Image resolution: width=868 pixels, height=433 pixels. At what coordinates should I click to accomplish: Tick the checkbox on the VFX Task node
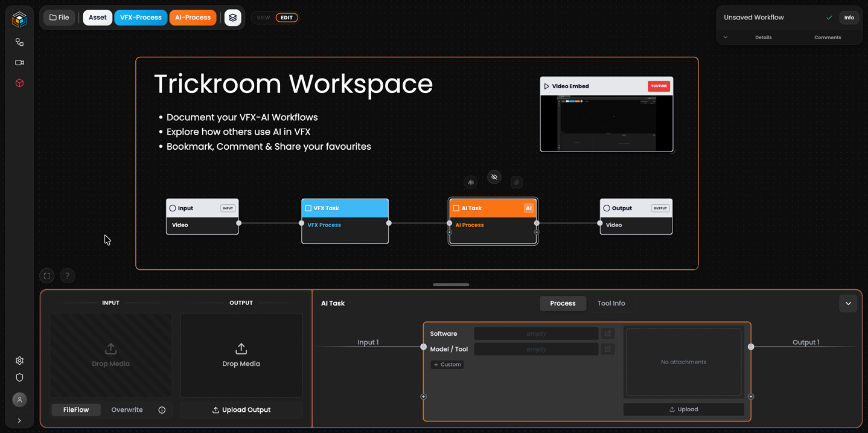[308, 208]
